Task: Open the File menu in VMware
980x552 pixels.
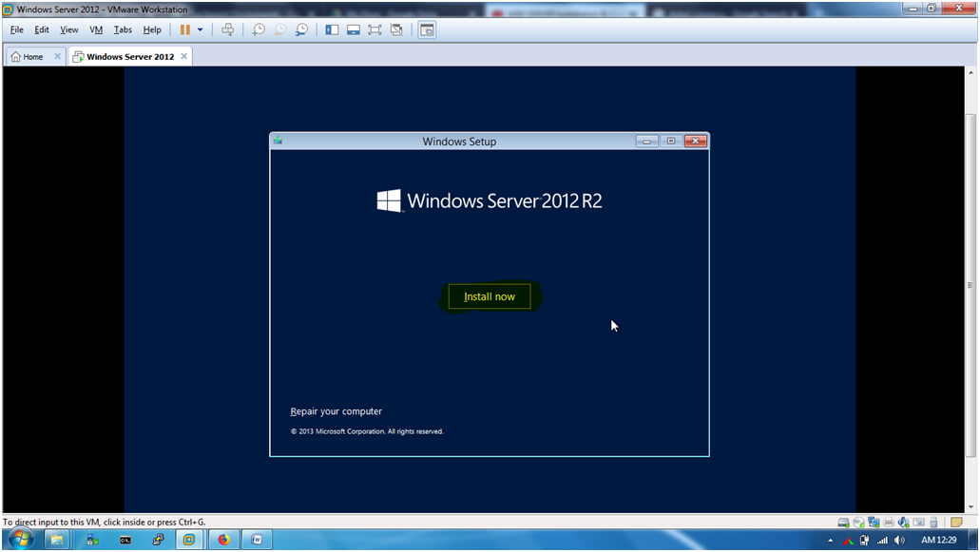Action: point(17,30)
